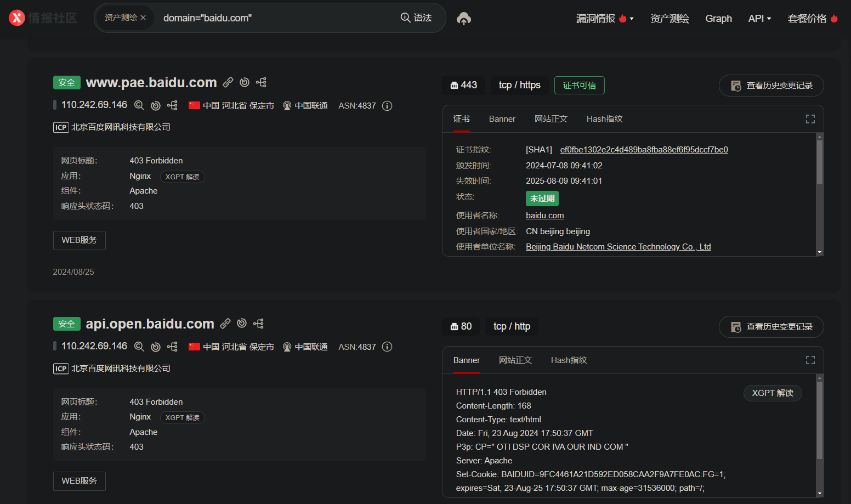
Task: Open the 语法 syntax help
Action: click(x=416, y=18)
